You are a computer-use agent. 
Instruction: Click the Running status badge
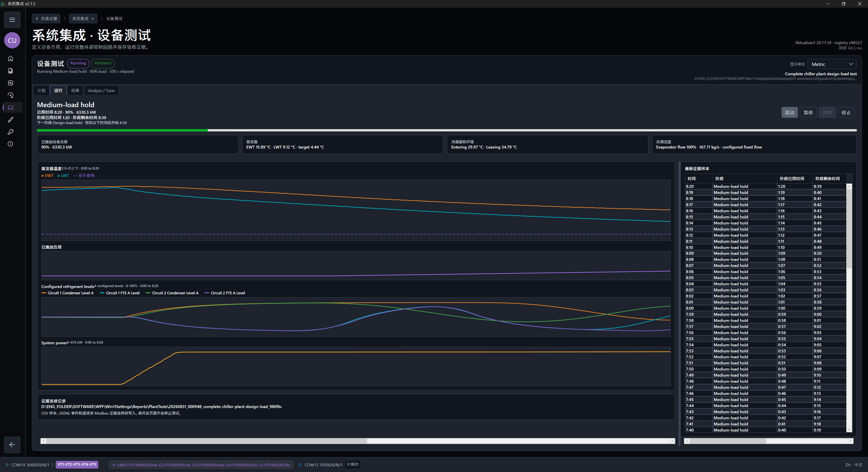(78, 63)
